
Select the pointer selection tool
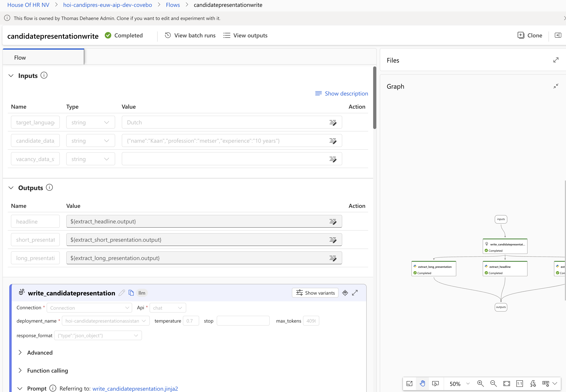tap(435, 384)
